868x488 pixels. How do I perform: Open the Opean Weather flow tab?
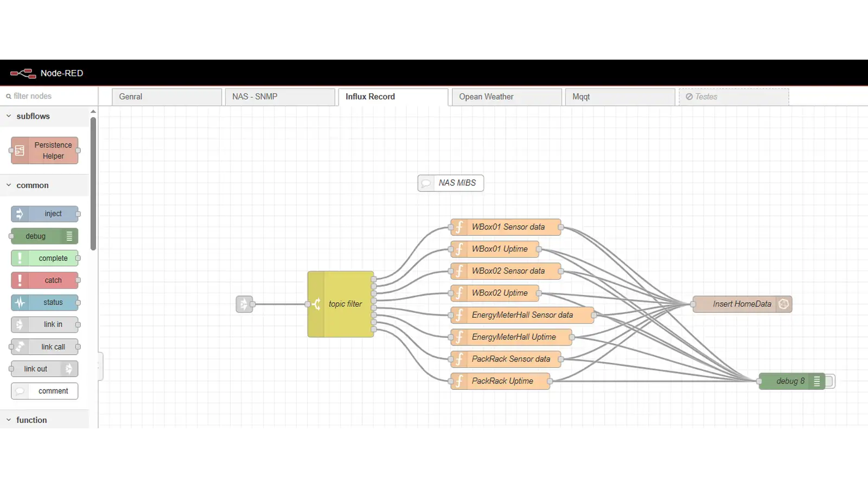click(x=506, y=97)
